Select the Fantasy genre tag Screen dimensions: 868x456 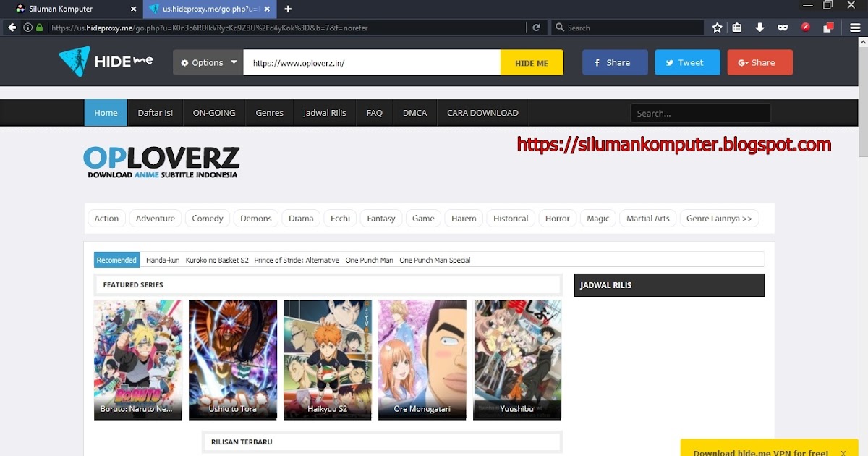pyautogui.click(x=381, y=219)
